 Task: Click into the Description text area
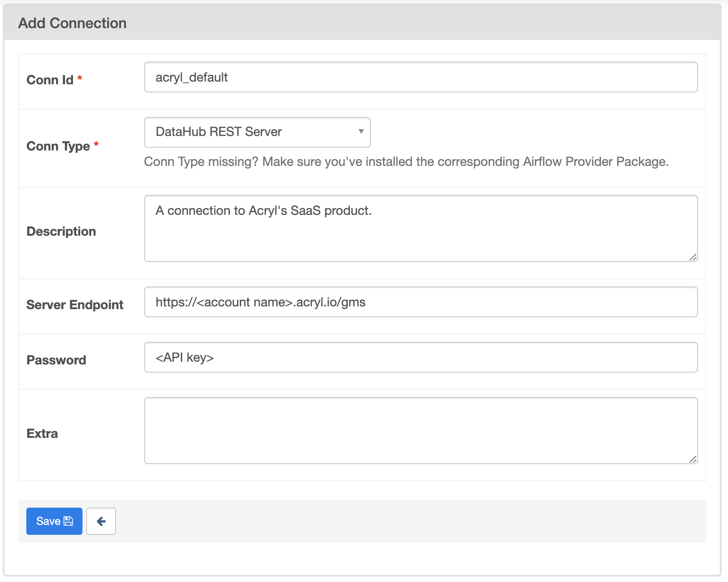tap(421, 228)
